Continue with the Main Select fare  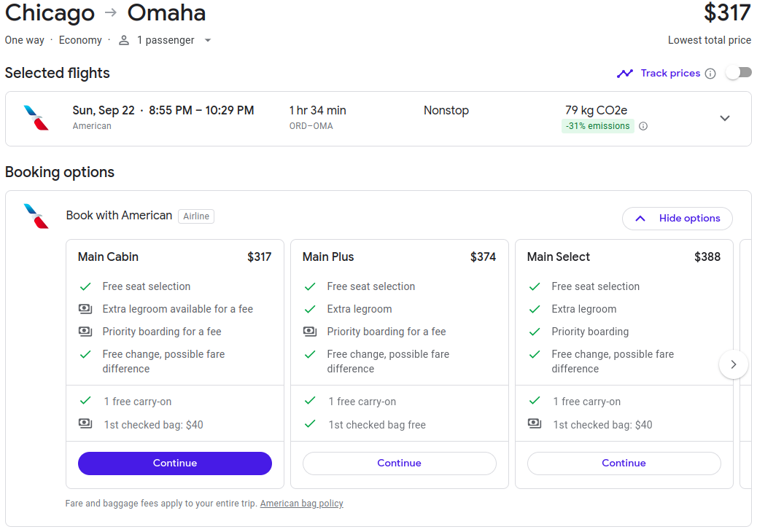[624, 463]
